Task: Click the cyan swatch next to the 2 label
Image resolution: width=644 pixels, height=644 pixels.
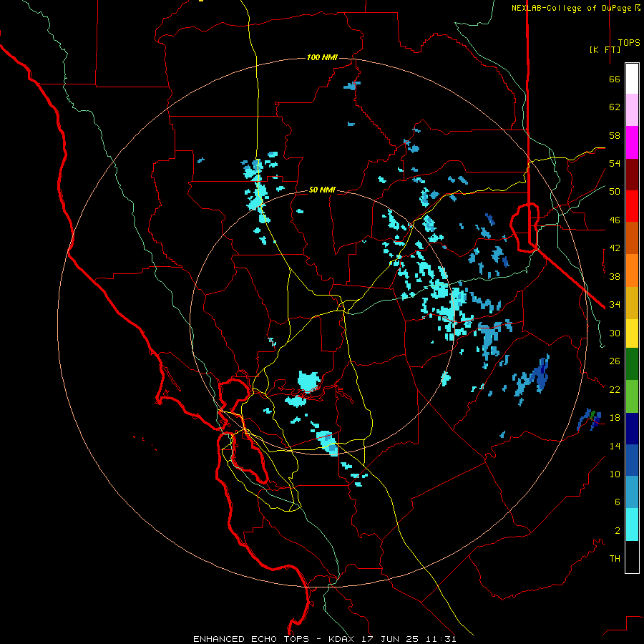Action: pyautogui.click(x=632, y=525)
